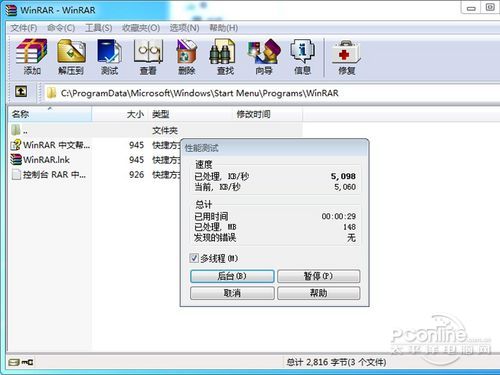The image size is (500, 375).
Task: Click the 删除 (Delete) recycle icon
Action: pyautogui.click(x=187, y=56)
